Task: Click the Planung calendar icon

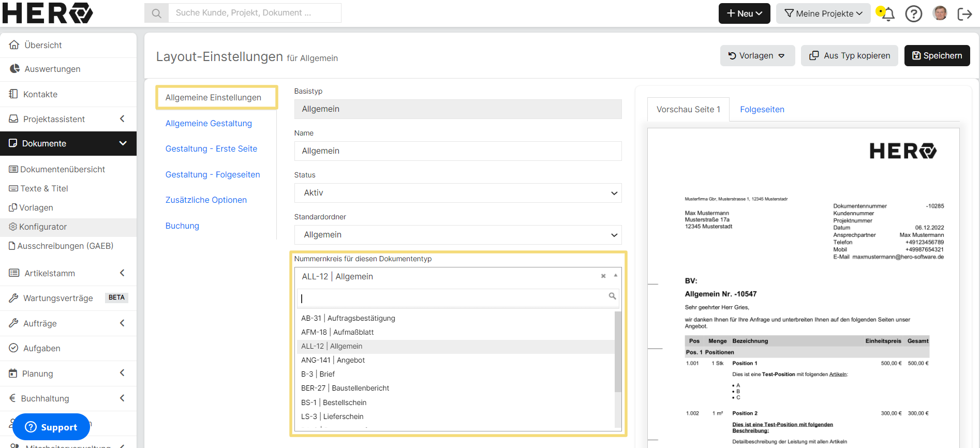Action: (13, 374)
